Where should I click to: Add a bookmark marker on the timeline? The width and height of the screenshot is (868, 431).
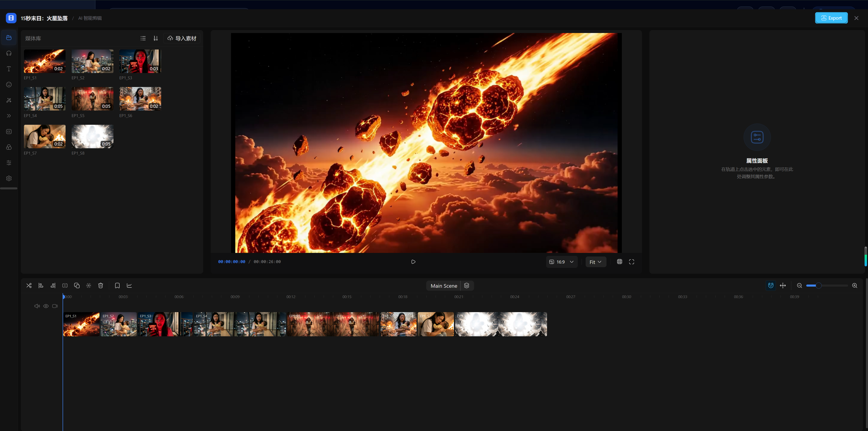click(x=117, y=285)
